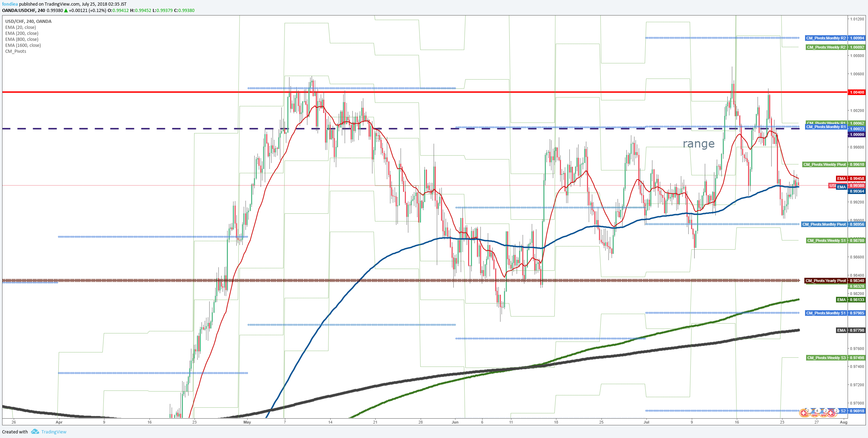Click the 0.96918 price label
The width and height of the screenshot is (868, 438).
(857, 411)
